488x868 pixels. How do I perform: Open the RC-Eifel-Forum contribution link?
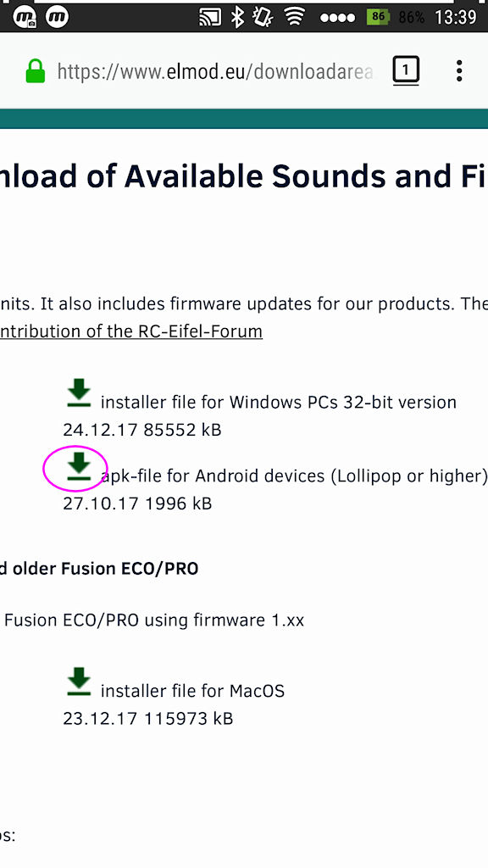[x=131, y=331]
